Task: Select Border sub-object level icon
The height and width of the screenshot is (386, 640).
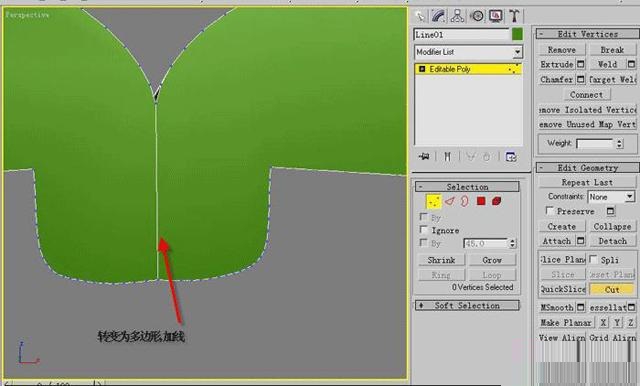Action: pyautogui.click(x=465, y=201)
